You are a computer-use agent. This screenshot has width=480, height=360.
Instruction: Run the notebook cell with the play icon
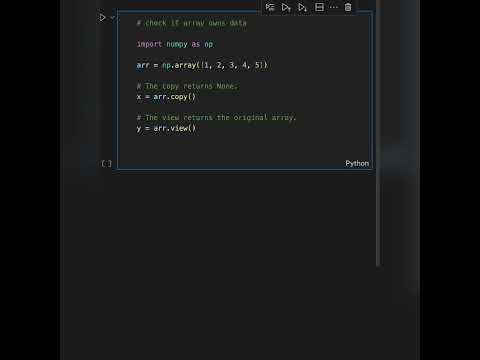click(102, 17)
